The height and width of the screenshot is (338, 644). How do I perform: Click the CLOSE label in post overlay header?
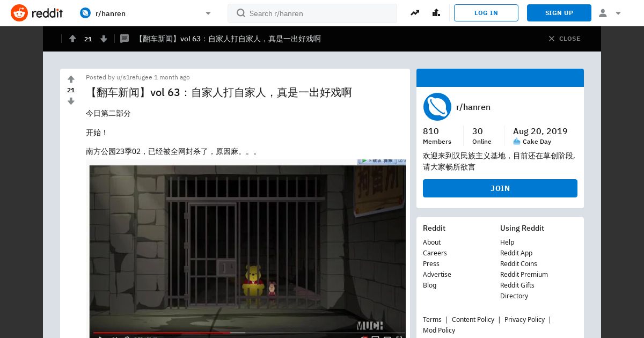[x=570, y=39]
